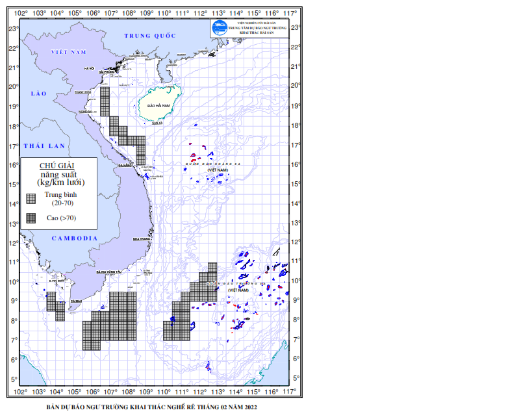Click the THÁI LAN label
Image resolution: width=532 pixels, height=419 pixels.
pos(44,146)
